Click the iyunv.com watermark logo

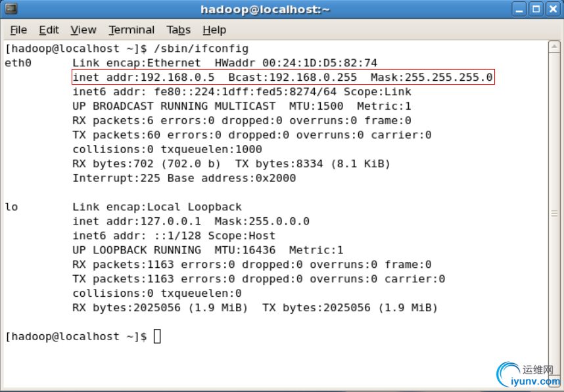(528, 375)
